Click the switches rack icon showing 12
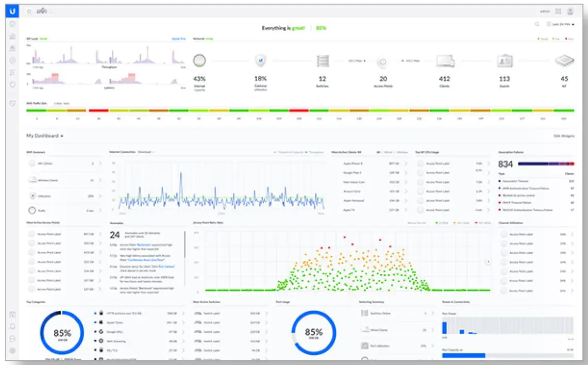This screenshot has width=588, height=365. pyautogui.click(x=323, y=61)
